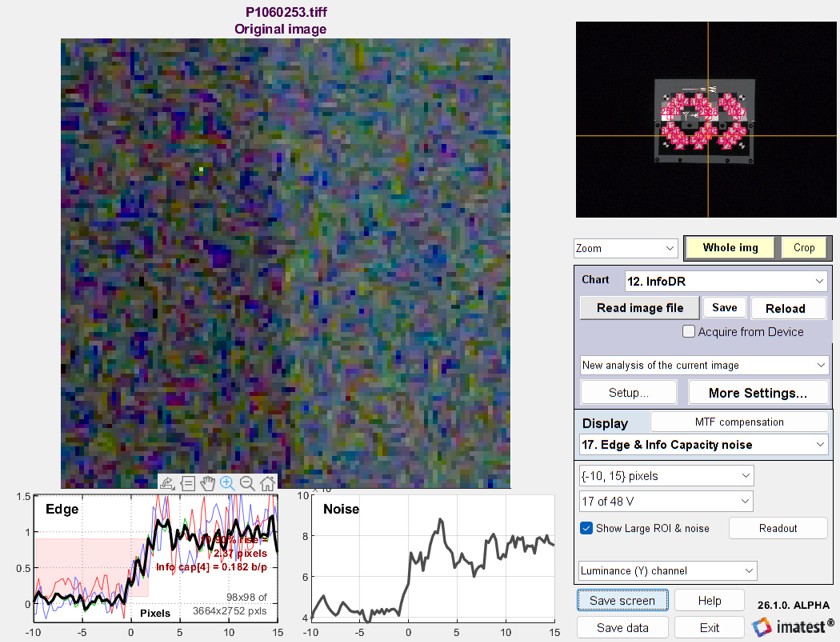This screenshot has width=840, height=642.
Task: Switch to Whole img view
Action: click(730, 248)
